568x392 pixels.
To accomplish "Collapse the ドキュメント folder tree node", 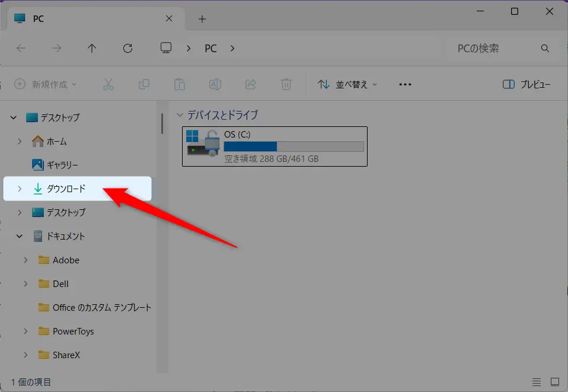I will click(x=20, y=236).
